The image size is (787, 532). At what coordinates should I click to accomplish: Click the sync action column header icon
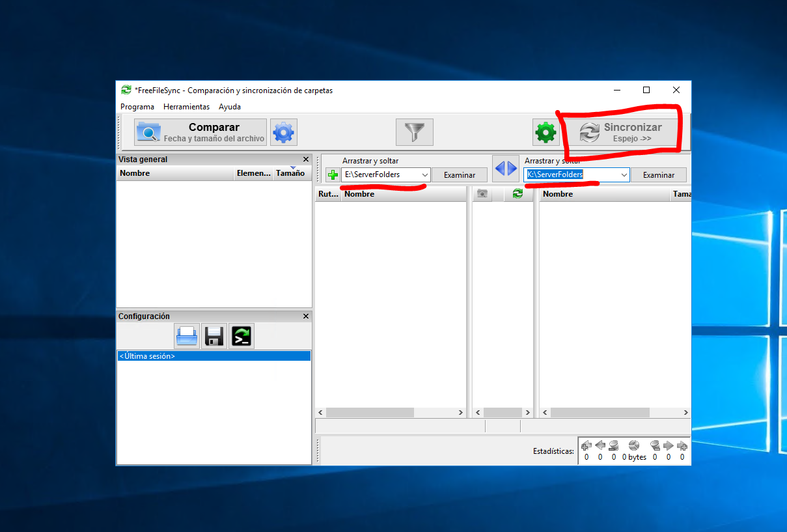(518, 194)
